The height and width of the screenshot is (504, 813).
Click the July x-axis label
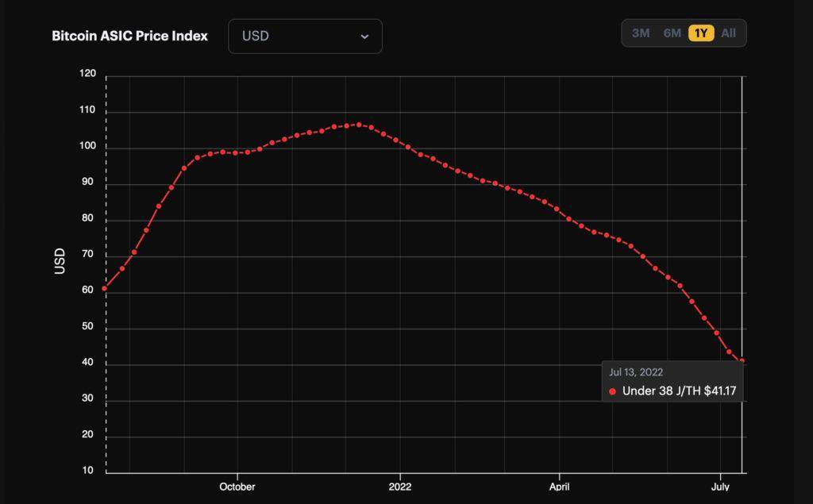(x=720, y=487)
